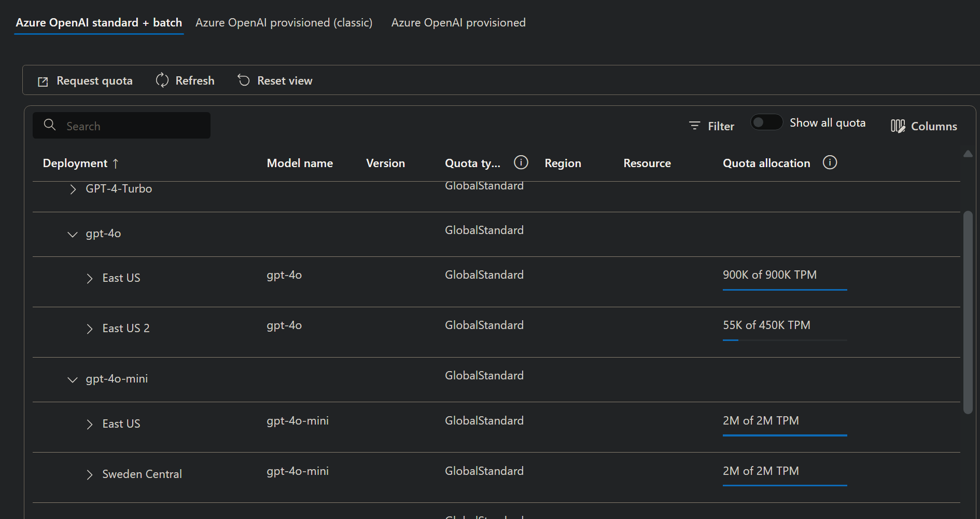This screenshot has width=980, height=519.
Task: Click the Columns edit icon
Action: (x=898, y=126)
